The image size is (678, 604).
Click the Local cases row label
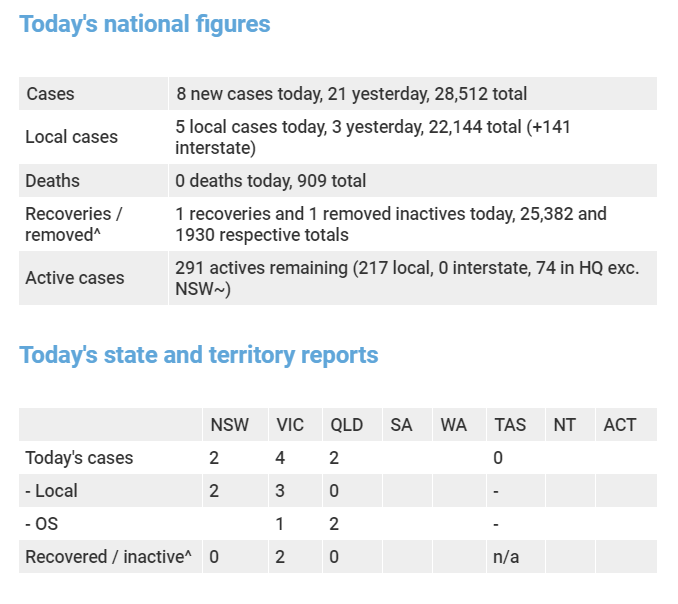[x=71, y=137]
